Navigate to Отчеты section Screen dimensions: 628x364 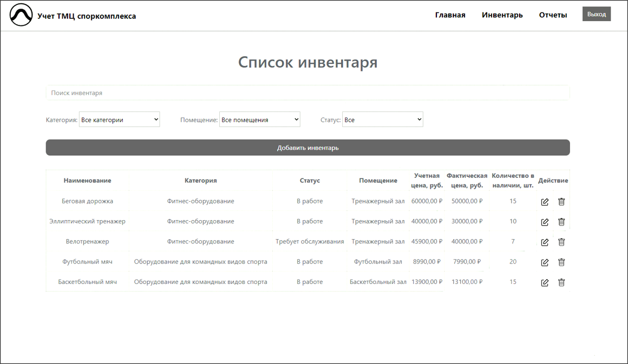click(x=553, y=15)
